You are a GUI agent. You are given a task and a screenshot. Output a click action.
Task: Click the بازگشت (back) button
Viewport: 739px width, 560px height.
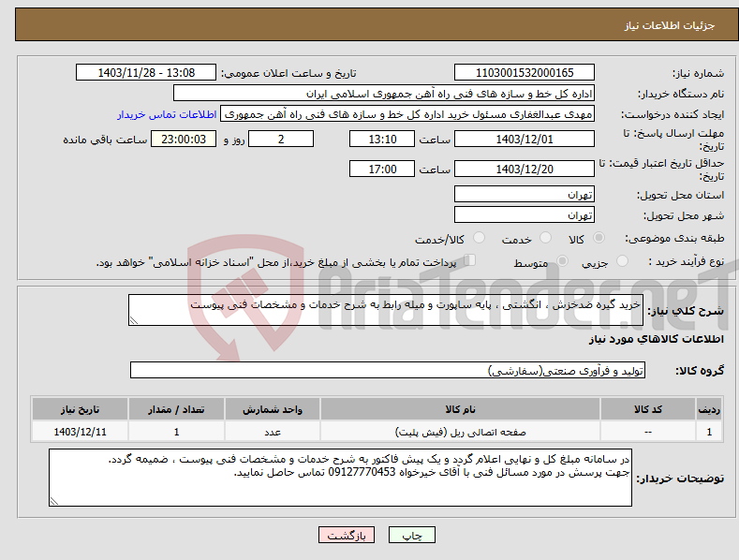click(x=347, y=535)
